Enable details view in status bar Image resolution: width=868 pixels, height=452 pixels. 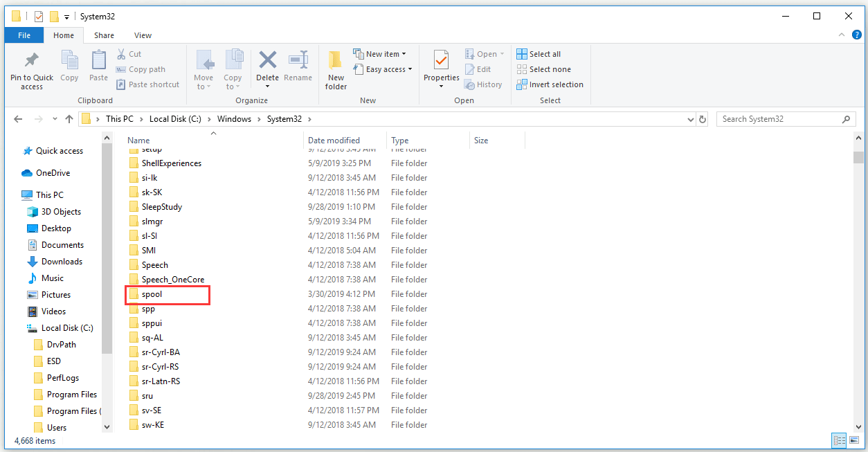coord(838,440)
